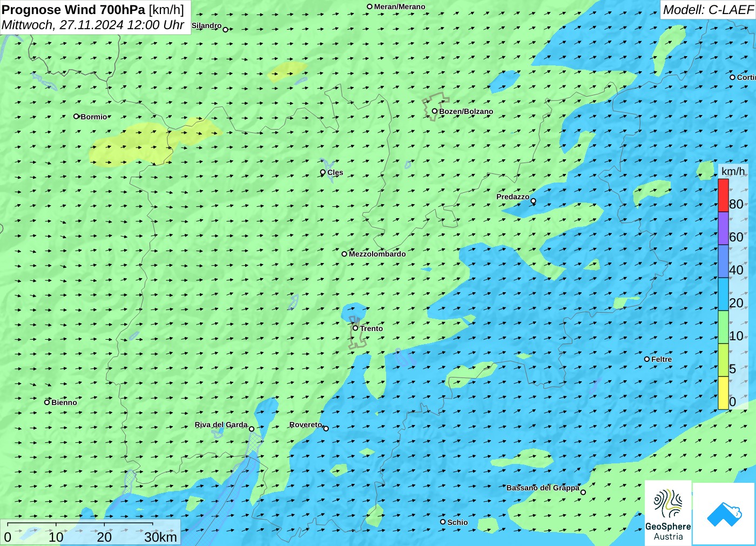Image resolution: width=756 pixels, height=546 pixels.
Task: Click the '10' scale bar label
Action: [x=56, y=537]
